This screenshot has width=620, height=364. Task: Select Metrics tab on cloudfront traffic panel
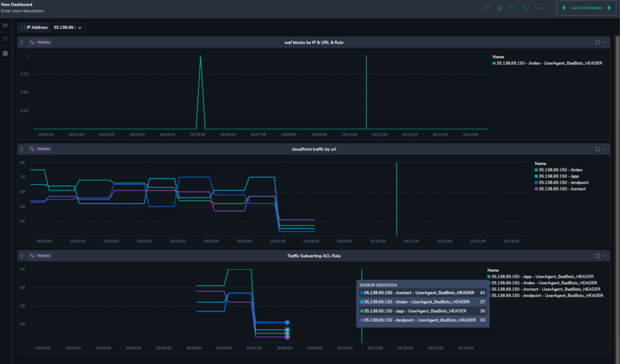[x=41, y=149]
